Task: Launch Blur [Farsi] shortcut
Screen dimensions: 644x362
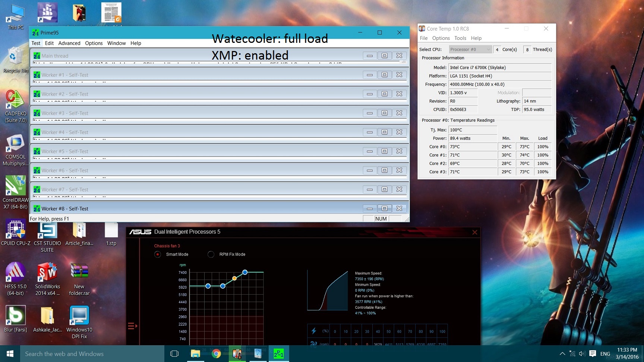Action: (x=15, y=319)
